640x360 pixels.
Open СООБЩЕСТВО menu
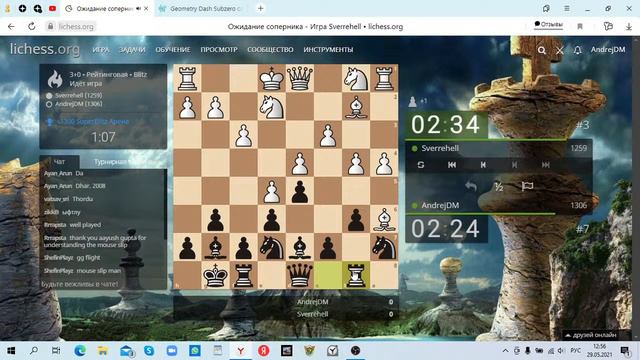[270, 50]
